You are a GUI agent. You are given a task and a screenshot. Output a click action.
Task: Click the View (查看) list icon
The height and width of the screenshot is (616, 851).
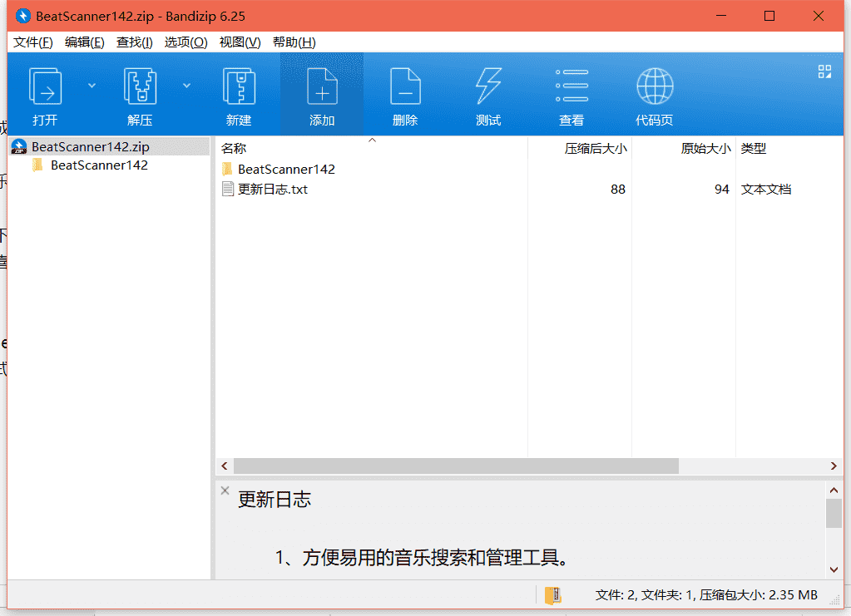[x=571, y=86]
